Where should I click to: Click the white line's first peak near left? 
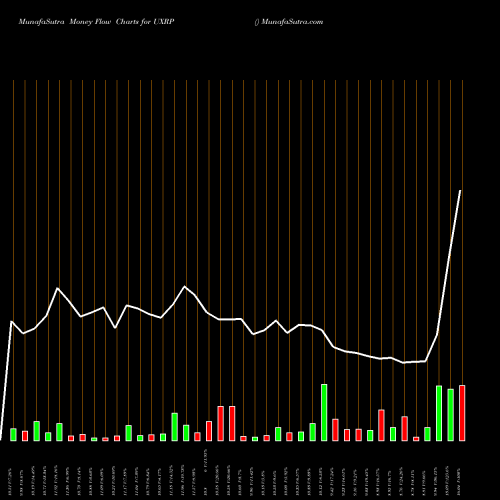click(x=58, y=288)
